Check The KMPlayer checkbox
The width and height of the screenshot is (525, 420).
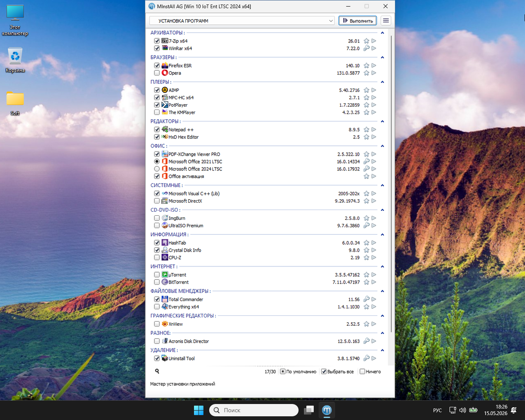[157, 112]
